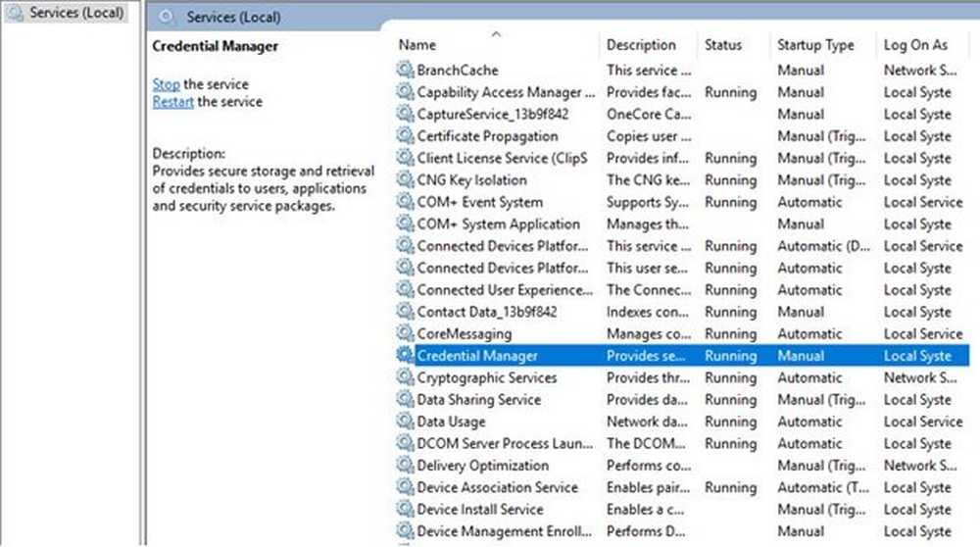
Task: Click the 'Supports Sy...' description cell
Action: tap(647, 202)
